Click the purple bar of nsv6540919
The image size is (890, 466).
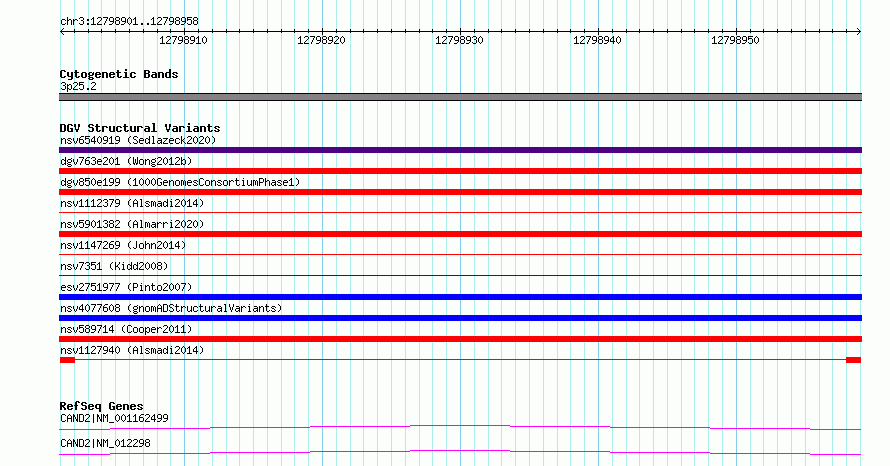(460, 150)
